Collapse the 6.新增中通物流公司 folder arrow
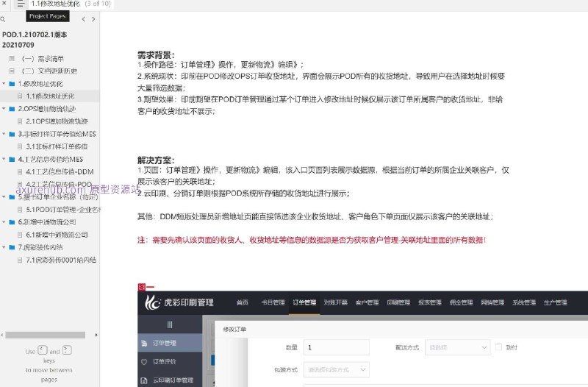Screen dimensions: 588x387 4,222
